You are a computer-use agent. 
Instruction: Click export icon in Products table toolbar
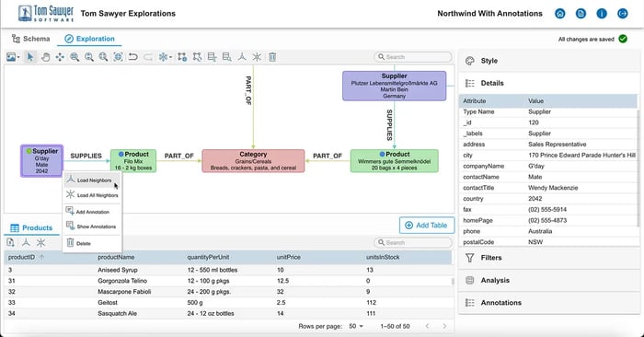click(11, 242)
